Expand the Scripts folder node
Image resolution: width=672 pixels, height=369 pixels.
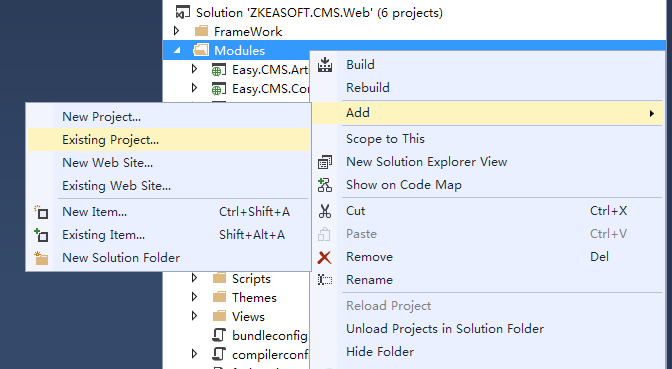(195, 278)
